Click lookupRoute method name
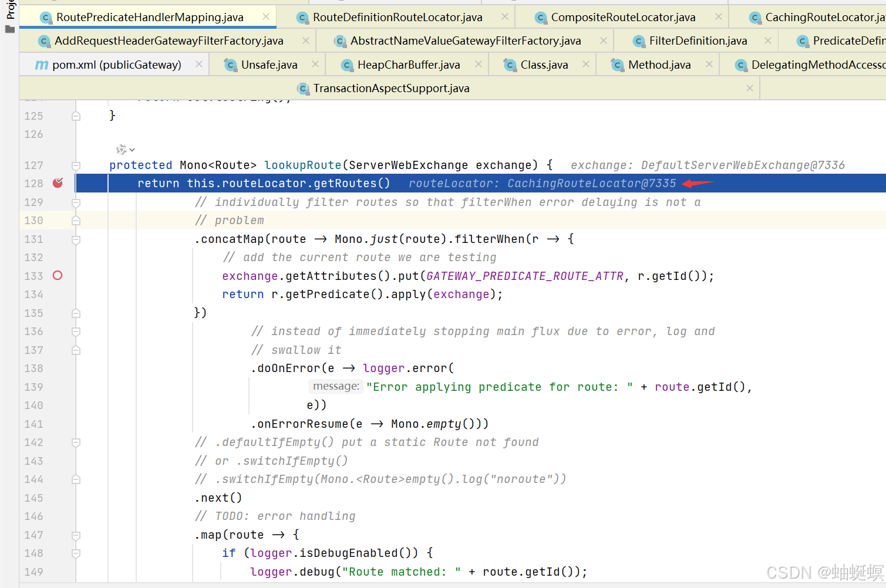This screenshot has height=588, width=886. (x=303, y=165)
